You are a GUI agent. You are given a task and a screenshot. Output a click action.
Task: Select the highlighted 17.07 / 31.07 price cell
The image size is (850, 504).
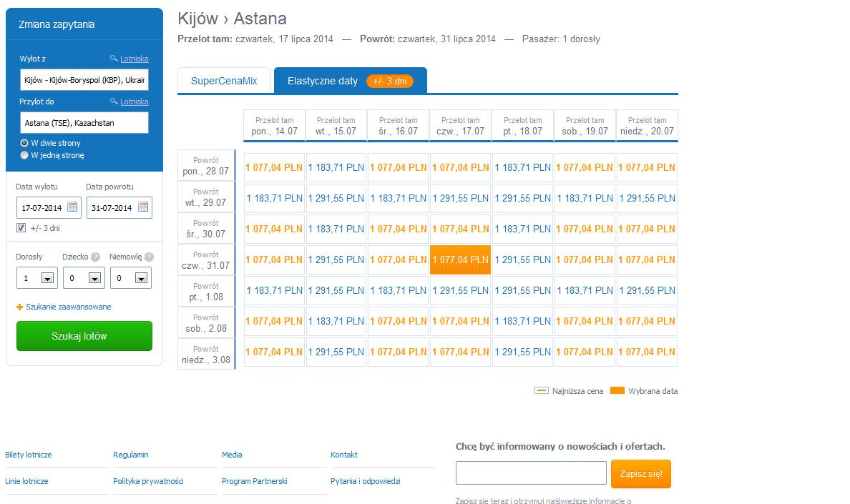pos(460,260)
